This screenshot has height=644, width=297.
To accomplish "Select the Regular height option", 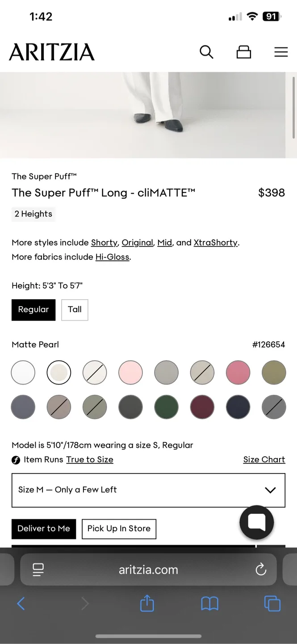I will click(x=33, y=309).
